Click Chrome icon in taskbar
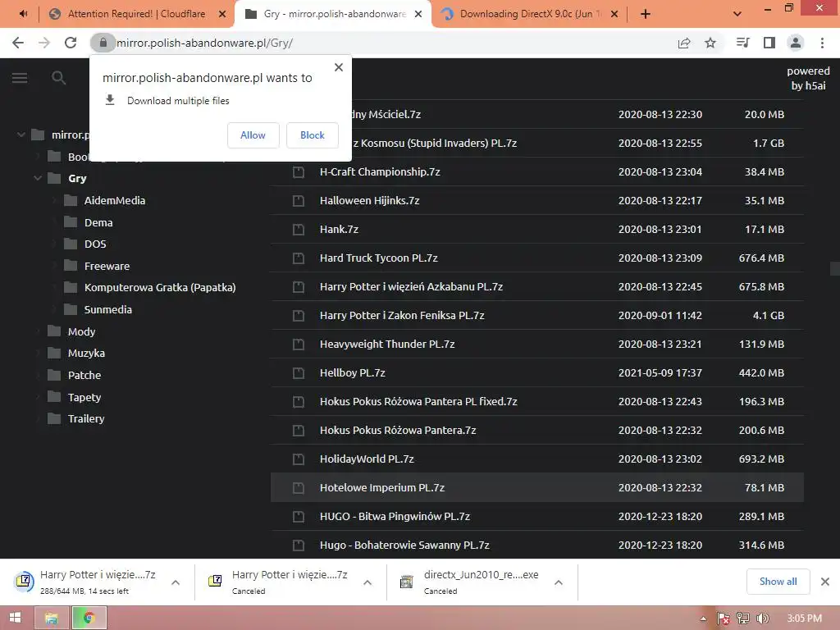Image resolution: width=840 pixels, height=630 pixels. 89,619
